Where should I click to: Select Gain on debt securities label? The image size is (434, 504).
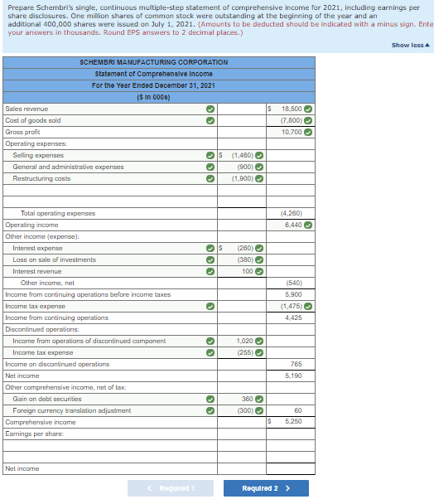click(x=110, y=399)
